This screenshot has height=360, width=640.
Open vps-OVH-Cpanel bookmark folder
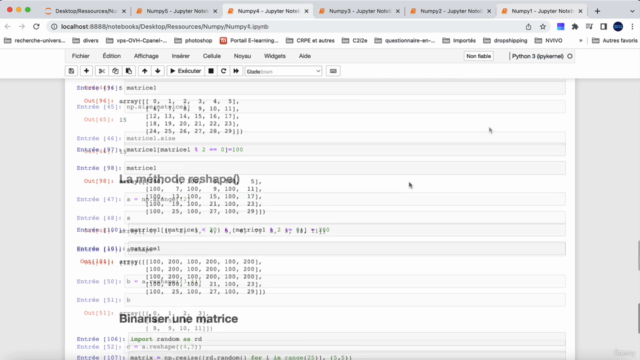[136, 40]
